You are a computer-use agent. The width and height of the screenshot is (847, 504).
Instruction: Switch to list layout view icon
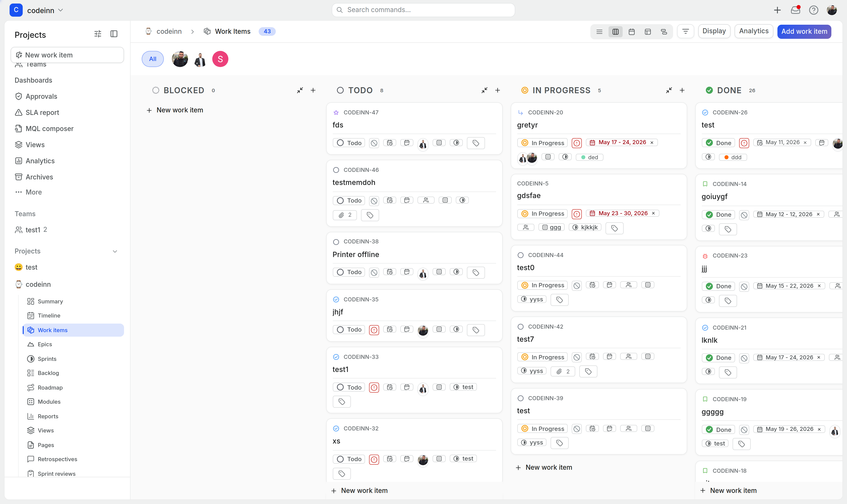click(599, 31)
